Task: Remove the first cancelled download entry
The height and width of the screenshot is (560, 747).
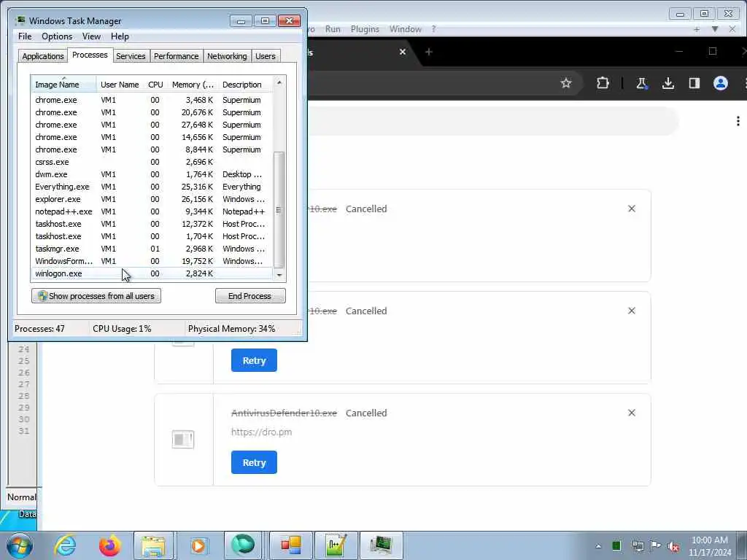Action: [x=632, y=209]
